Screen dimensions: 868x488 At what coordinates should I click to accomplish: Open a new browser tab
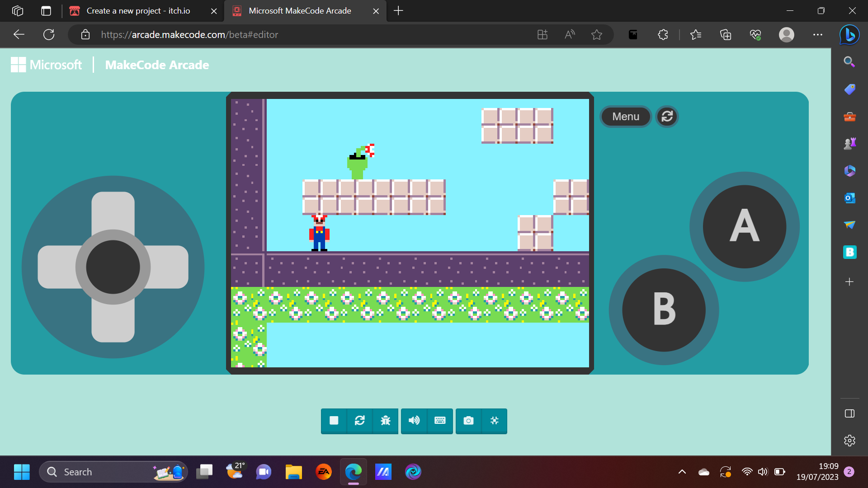click(398, 11)
